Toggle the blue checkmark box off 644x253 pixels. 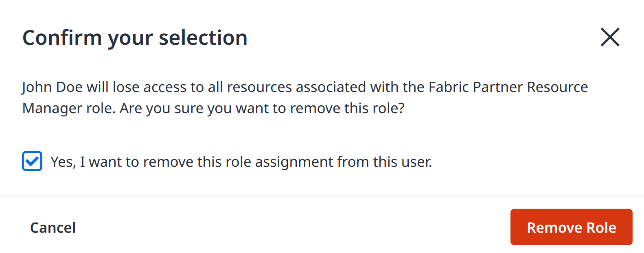coord(32,161)
